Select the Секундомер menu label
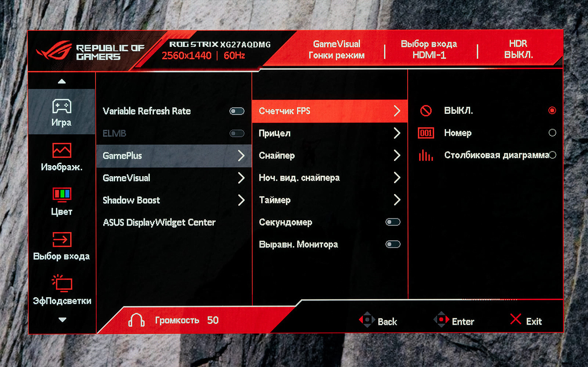Screen dimensions: 588x367 point(286,222)
